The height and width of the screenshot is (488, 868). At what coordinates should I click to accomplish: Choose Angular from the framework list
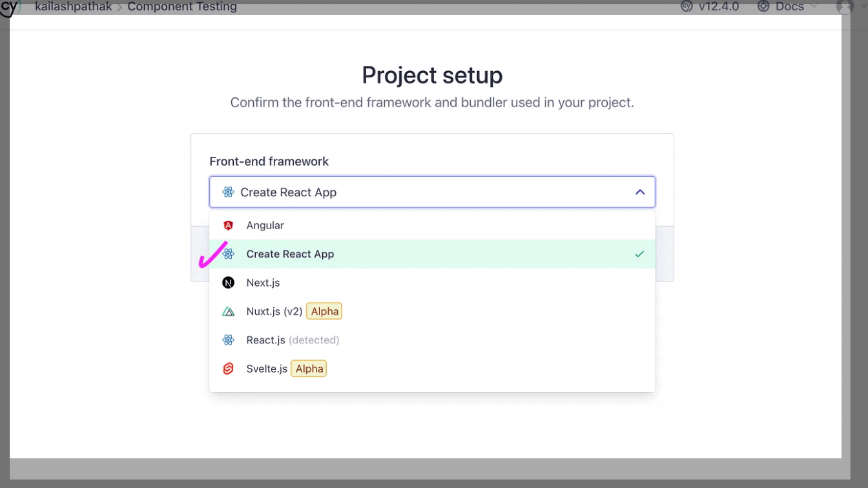coord(265,225)
